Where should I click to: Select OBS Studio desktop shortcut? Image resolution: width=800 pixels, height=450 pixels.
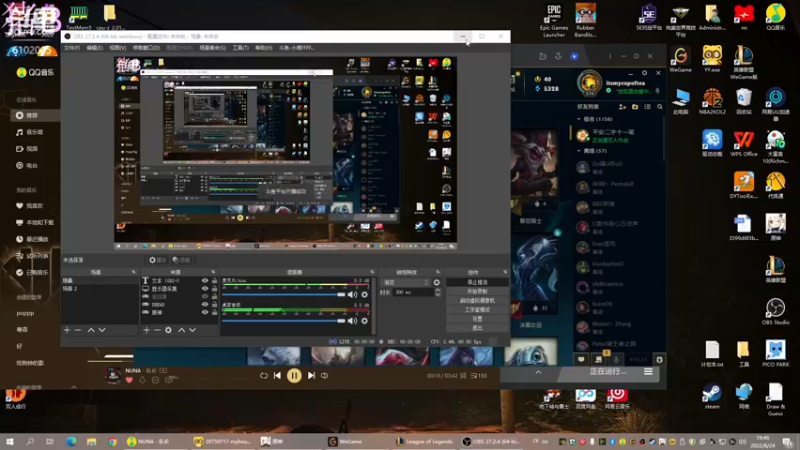776,311
